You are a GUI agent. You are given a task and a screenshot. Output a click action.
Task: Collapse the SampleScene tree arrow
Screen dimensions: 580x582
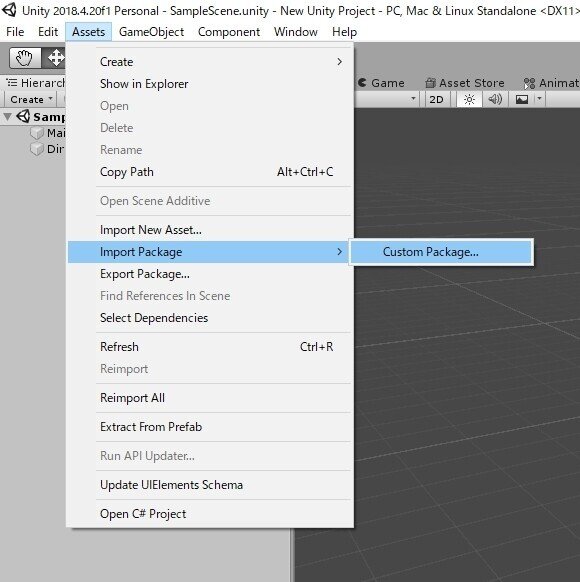(7, 117)
